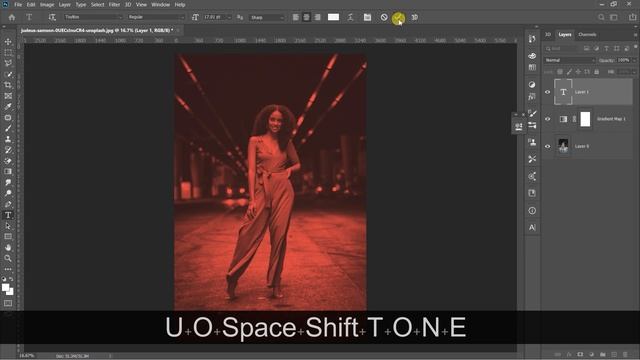
Task: Select the Clone Stamp tool
Action: (x=8, y=139)
